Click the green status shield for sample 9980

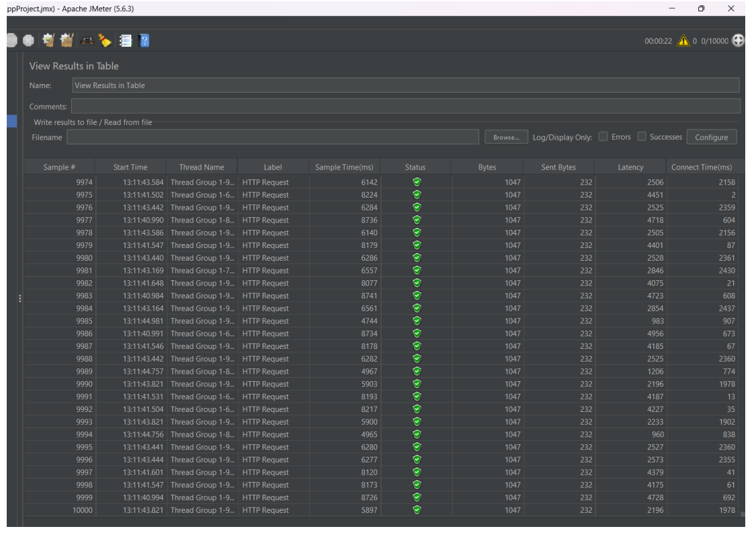tap(417, 257)
